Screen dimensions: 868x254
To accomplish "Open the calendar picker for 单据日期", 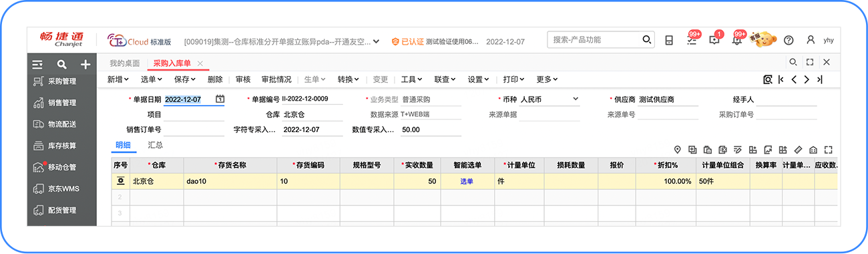I will coord(220,99).
